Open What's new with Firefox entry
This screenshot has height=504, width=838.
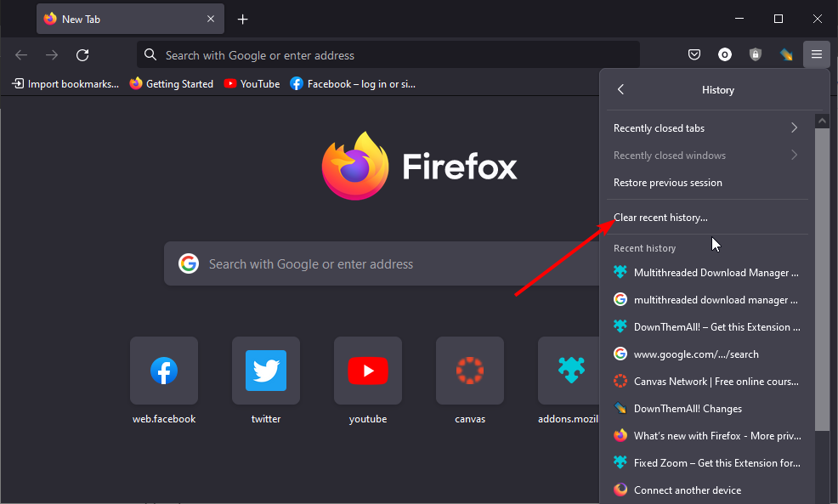click(x=707, y=436)
